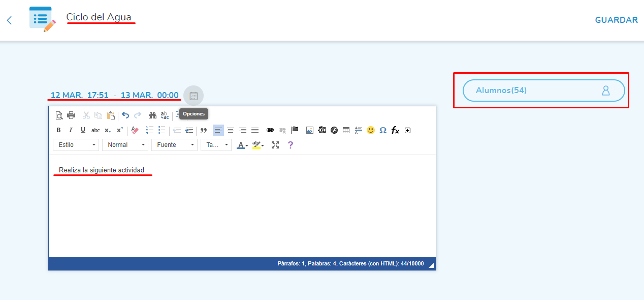Insert special character with Omega icon
This screenshot has width=644, height=300.
pyautogui.click(x=383, y=130)
